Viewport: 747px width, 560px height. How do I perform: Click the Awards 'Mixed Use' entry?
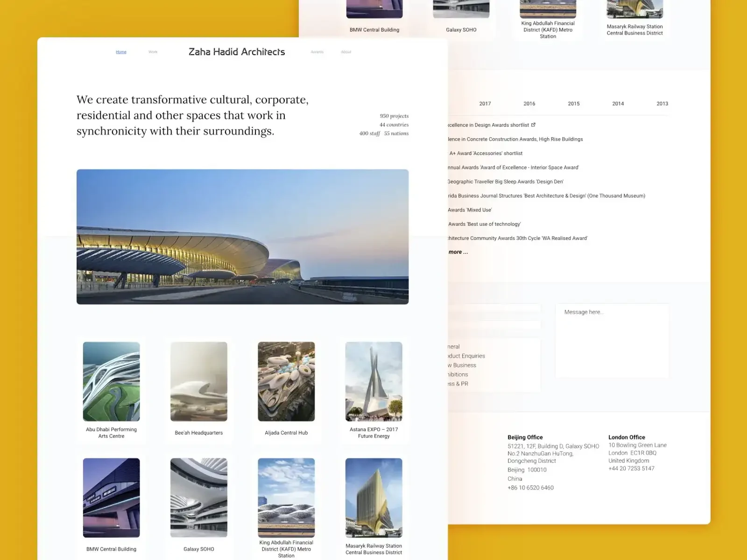pyautogui.click(x=470, y=210)
